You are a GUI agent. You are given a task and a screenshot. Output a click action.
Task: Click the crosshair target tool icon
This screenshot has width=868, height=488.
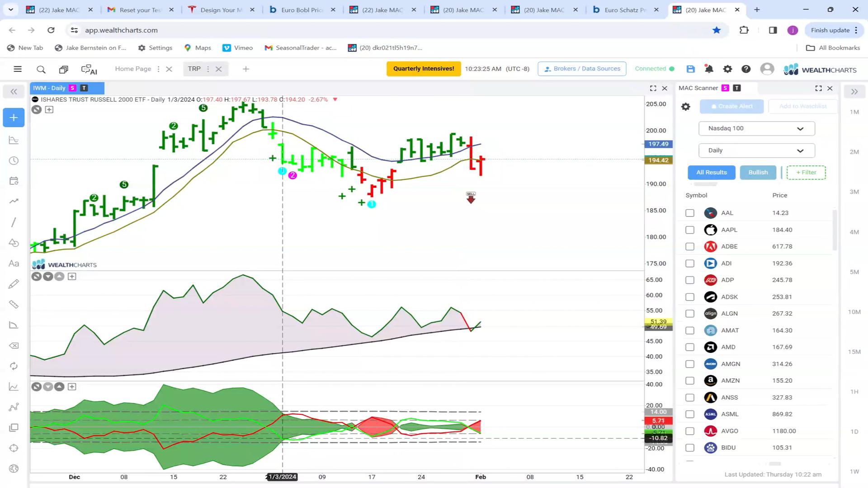tap(14, 448)
